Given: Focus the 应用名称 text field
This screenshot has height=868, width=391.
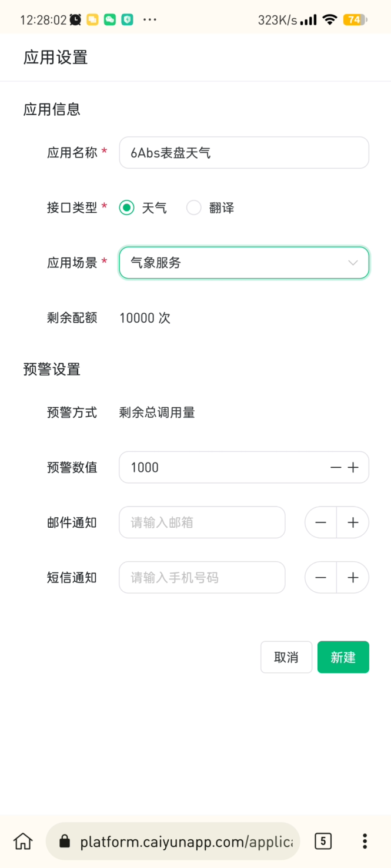Looking at the screenshot, I should tap(243, 153).
